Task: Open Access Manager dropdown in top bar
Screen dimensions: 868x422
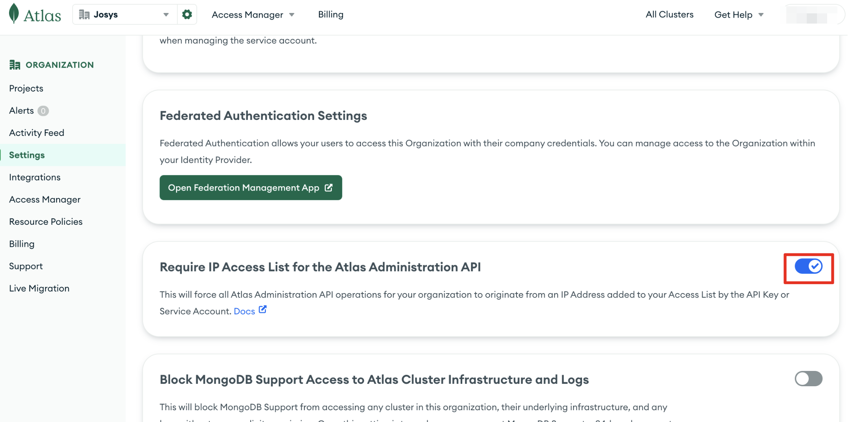Action: [x=253, y=15]
